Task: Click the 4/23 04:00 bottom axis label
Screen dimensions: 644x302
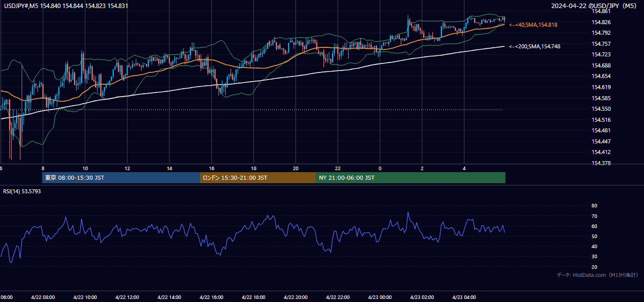Action: point(464,297)
